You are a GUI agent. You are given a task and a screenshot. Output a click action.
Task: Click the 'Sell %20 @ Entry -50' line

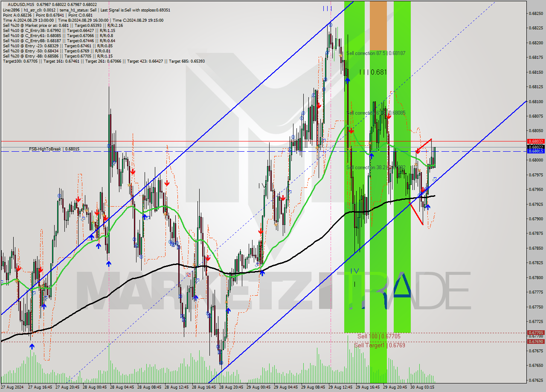[x=57, y=51]
